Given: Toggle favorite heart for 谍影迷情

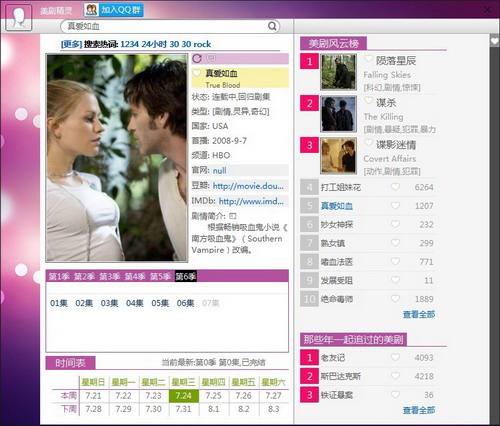Looking at the screenshot, I should click(368, 142).
